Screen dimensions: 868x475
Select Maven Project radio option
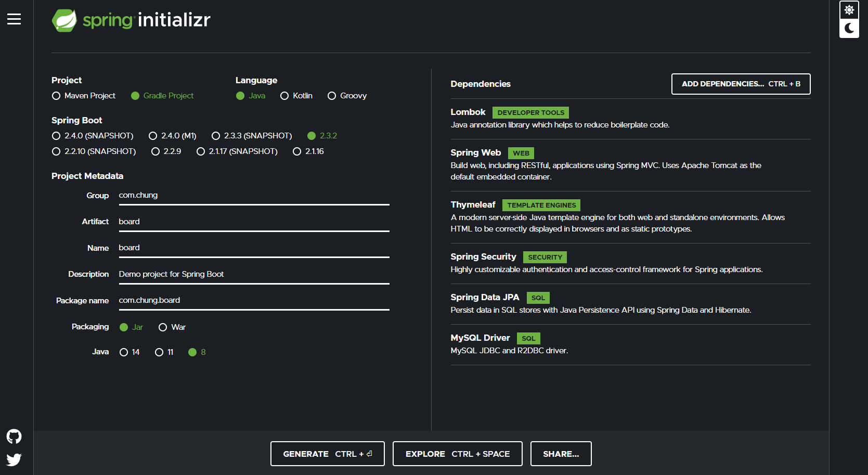pos(84,96)
